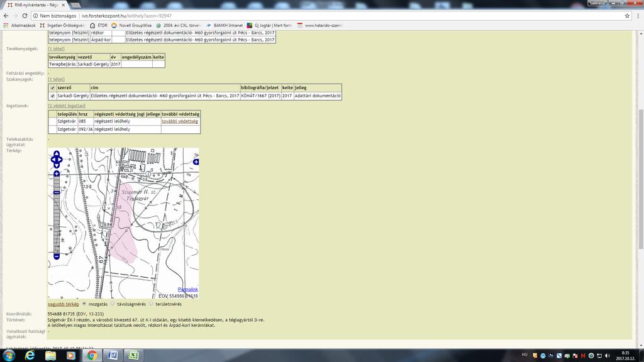Switch to Excel on the taskbar
This screenshot has width=644, height=362.
click(133, 356)
